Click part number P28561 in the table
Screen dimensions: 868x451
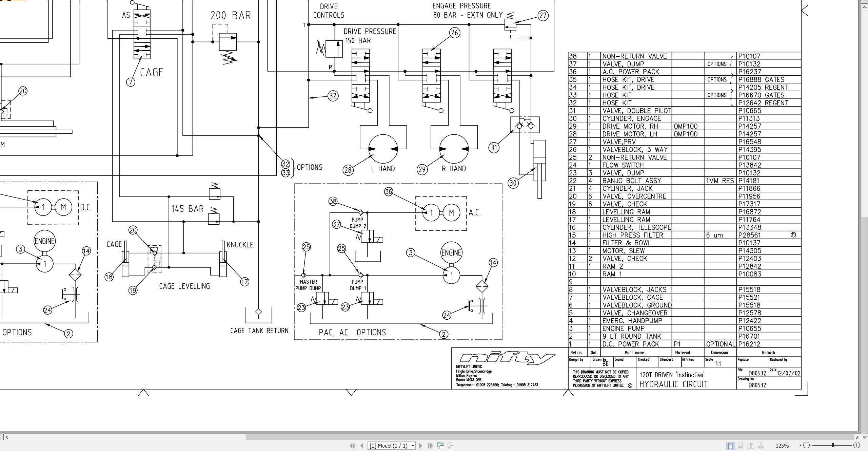pos(750,235)
